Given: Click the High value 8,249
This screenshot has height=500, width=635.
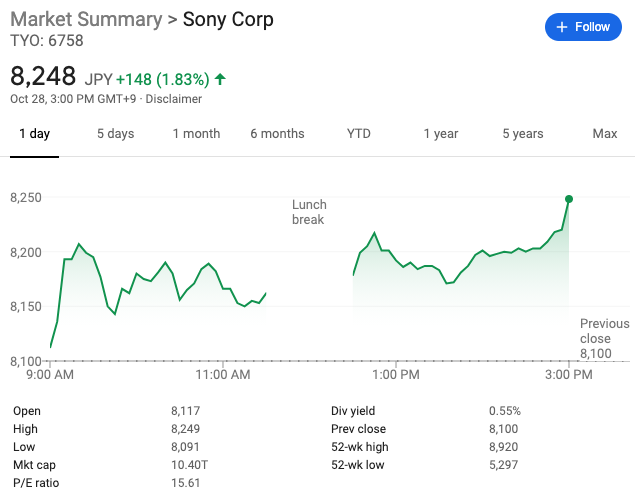Looking at the screenshot, I should 185,429.
